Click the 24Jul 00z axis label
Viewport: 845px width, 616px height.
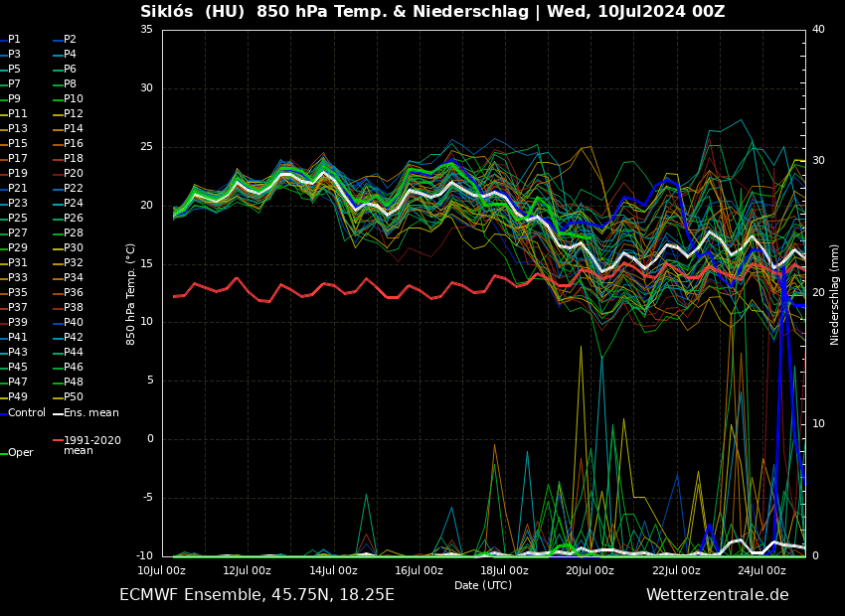click(x=761, y=570)
